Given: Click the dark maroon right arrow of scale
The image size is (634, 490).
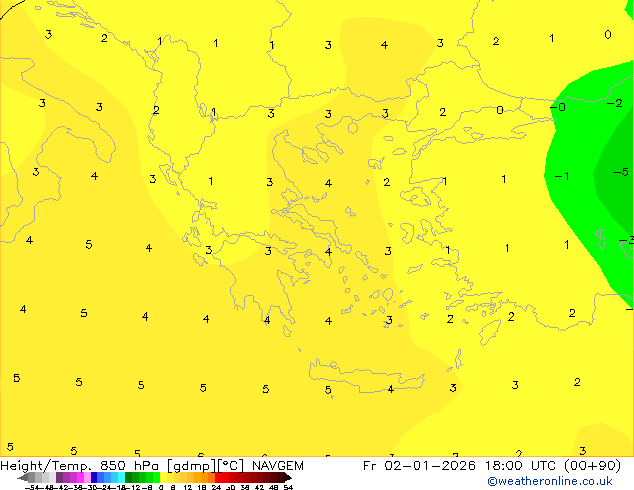Looking at the screenshot, I should pyautogui.click(x=288, y=478).
